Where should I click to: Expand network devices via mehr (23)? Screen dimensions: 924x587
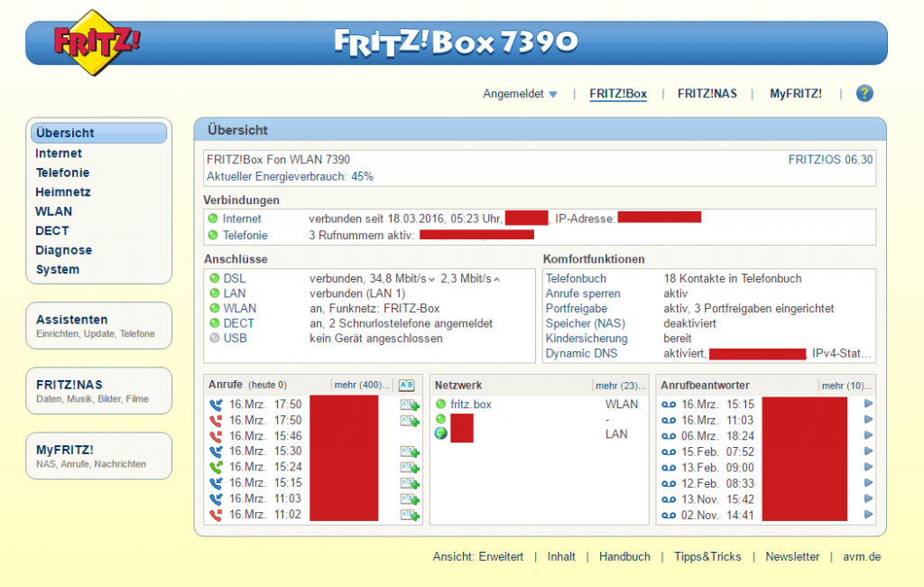[x=618, y=385]
